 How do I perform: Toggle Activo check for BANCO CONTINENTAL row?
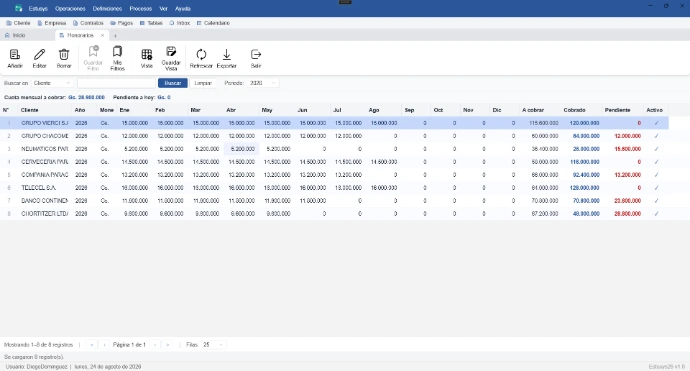click(656, 201)
